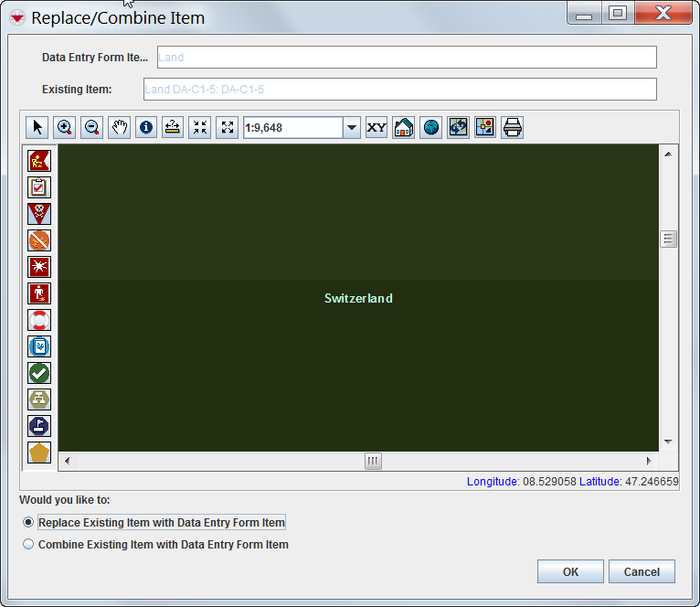Click the zoom out magnifier tool
Screen dimensions: 700x607
click(91, 128)
